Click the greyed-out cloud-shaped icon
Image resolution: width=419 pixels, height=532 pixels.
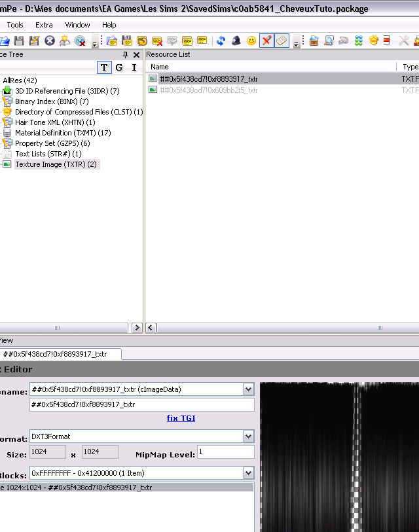(x=344, y=41)
